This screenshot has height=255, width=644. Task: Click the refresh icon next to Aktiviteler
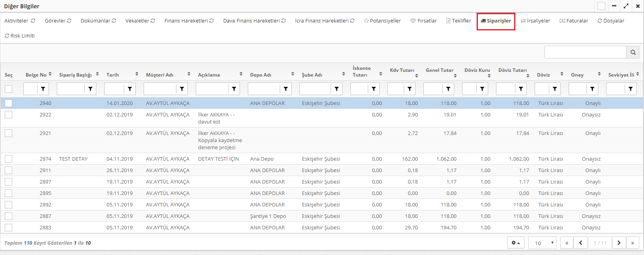pyautogui.click(x=33, y=21)
